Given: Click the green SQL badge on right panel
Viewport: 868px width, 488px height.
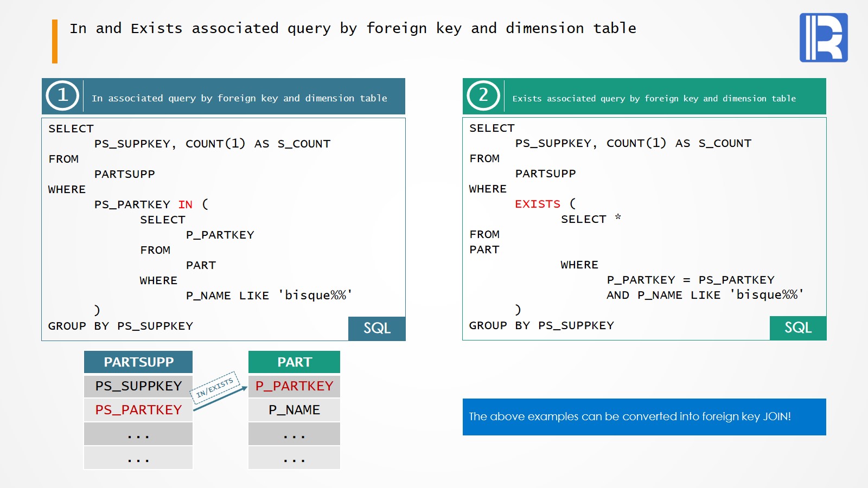Looking at the screenshot, I should coord(797,328).
